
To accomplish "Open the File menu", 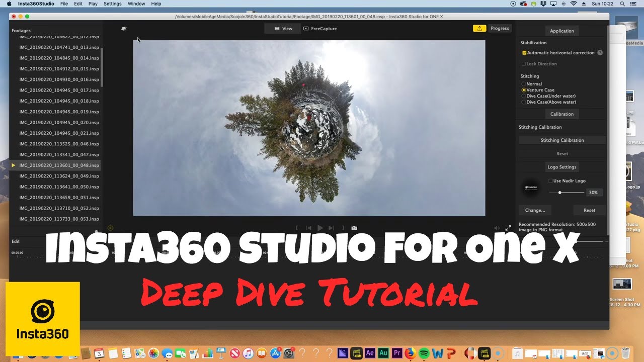I will pos(64,4).
